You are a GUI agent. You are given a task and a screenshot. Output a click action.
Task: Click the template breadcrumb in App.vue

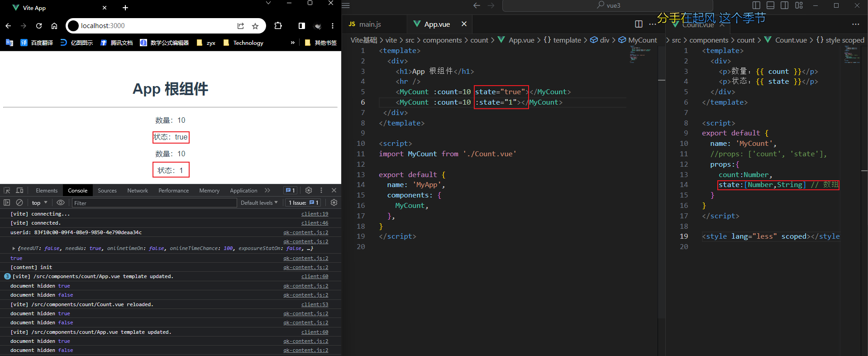(562, 40)
